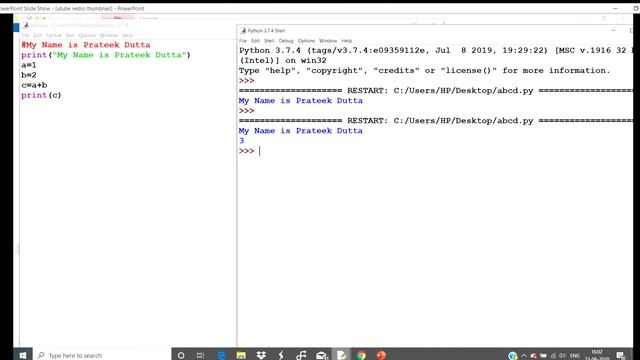This screenshot has width=640, height=360.
Task: Click the print(c) code line
Action: pos(41,95)
